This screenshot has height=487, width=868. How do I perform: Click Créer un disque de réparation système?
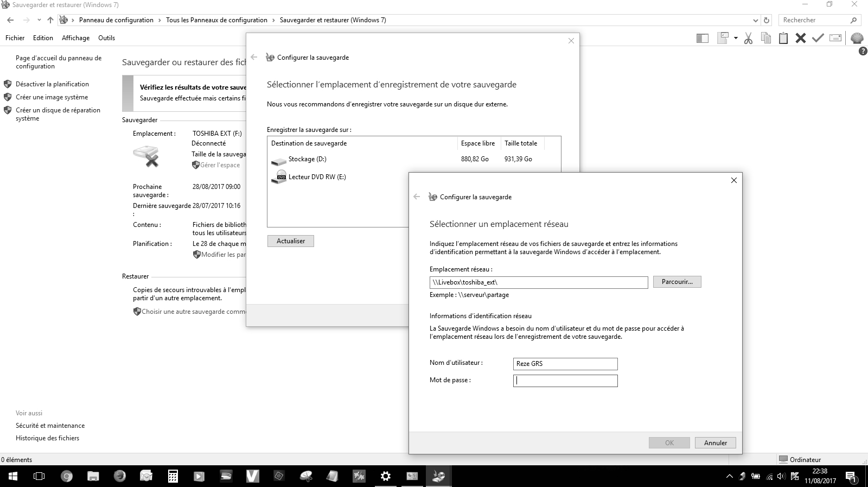click(58, 114)
